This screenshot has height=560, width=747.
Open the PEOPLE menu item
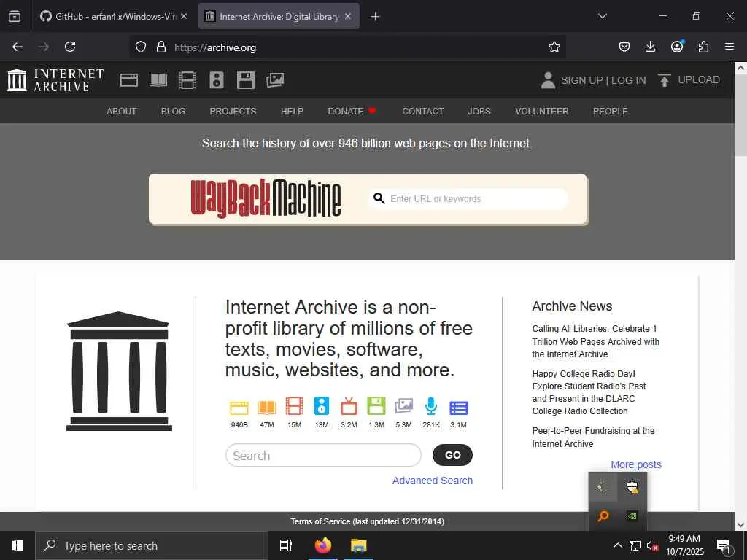pyautogui.click(x=611, y=111)
